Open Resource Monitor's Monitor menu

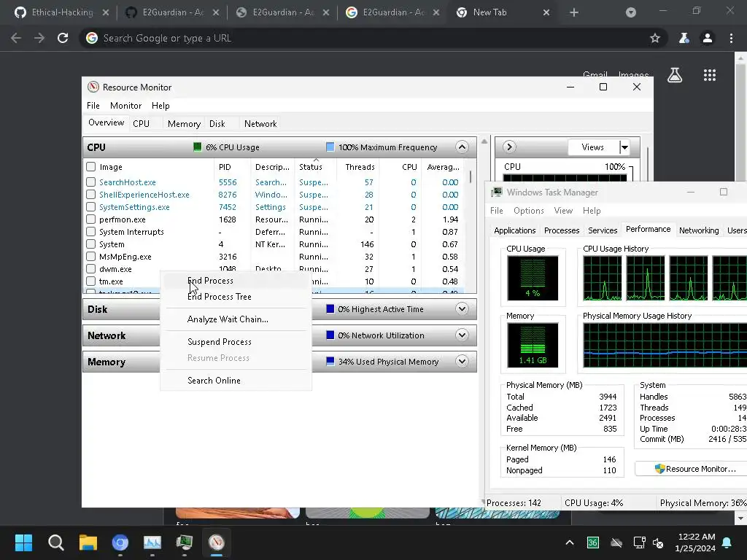(x=125, y=106)
